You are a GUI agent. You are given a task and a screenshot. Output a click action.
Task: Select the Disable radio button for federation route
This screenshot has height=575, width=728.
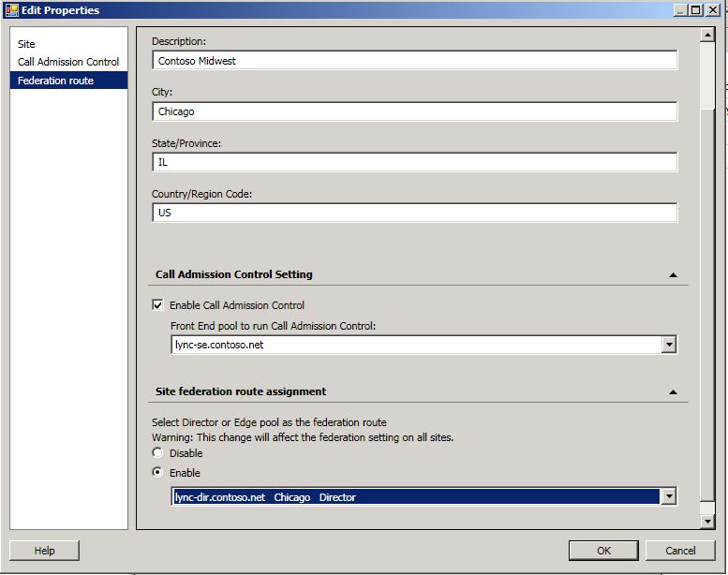coord(157,452)
